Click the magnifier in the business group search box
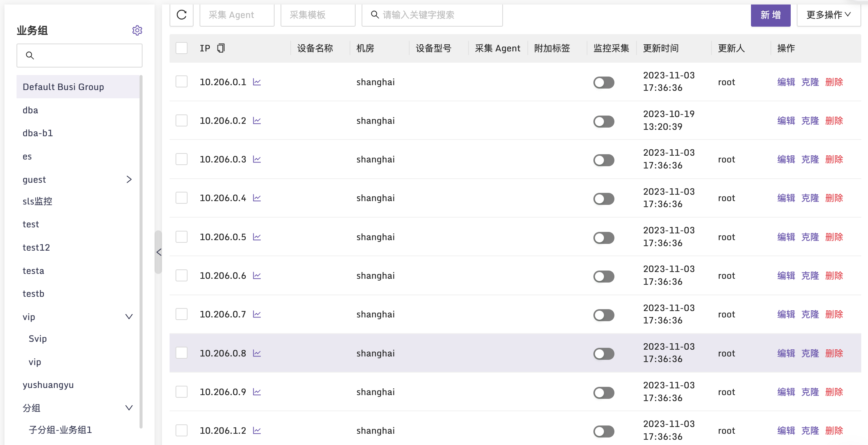 [x=30, y=55]
